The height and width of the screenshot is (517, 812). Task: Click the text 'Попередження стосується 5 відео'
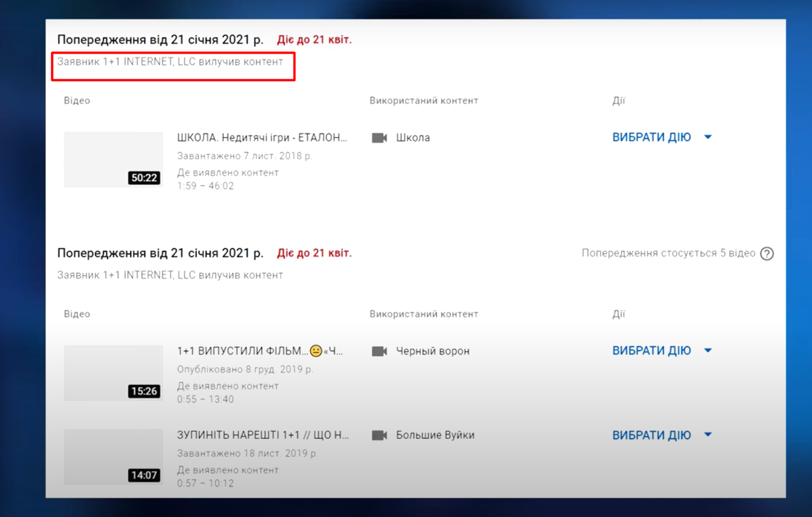(669, 253)
